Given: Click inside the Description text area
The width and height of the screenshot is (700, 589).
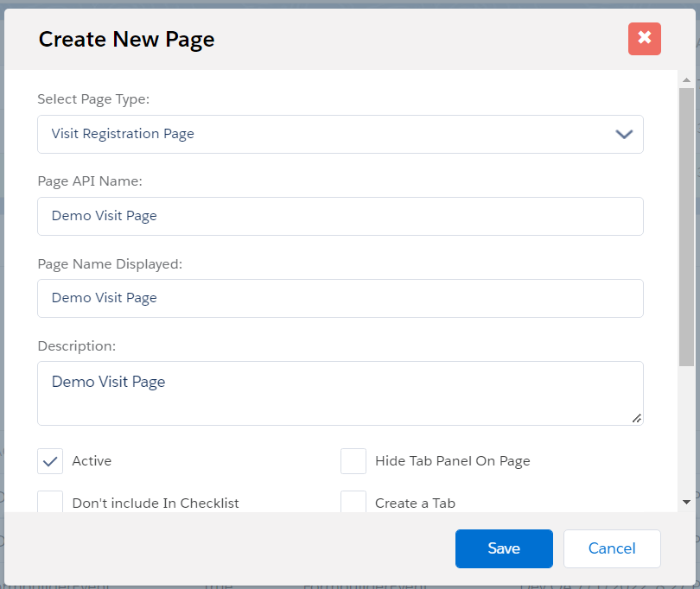Looking at the screenshot, I should click(340, 393).
